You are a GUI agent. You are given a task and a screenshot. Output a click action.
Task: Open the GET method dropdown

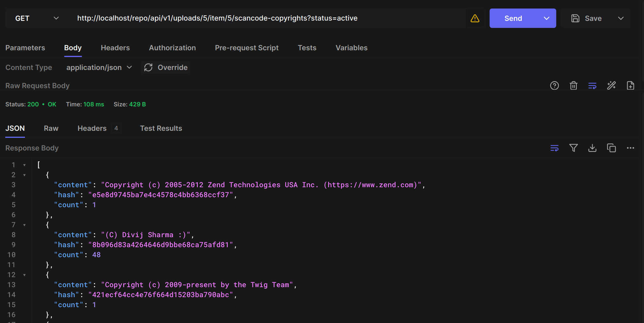pyautogui.click(x=36, y=18)
